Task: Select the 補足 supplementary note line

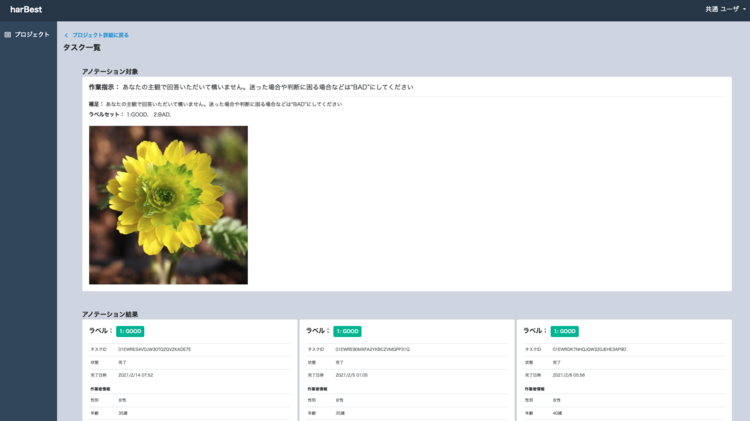Action: click(x=215, y=104)
